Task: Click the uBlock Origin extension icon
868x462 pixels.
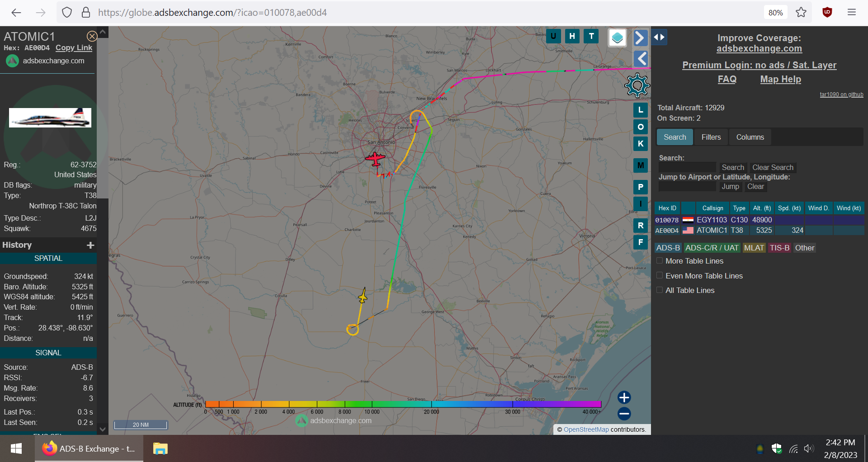Action: click(x=827, y=13)
